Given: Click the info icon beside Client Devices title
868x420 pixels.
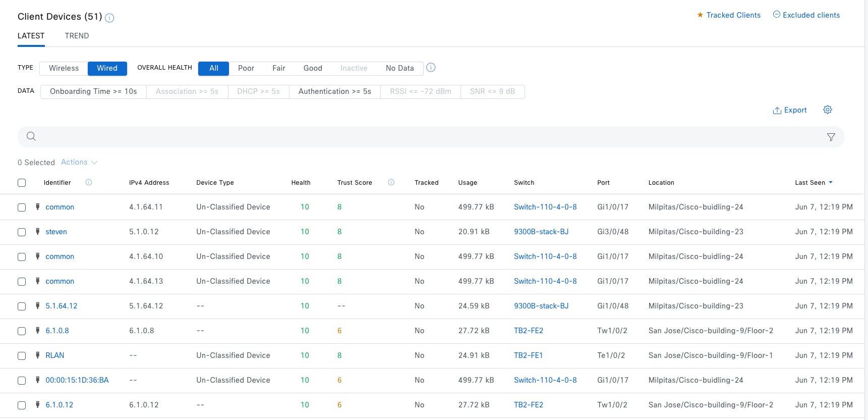Looking at the screenshot, I should 109,18.
